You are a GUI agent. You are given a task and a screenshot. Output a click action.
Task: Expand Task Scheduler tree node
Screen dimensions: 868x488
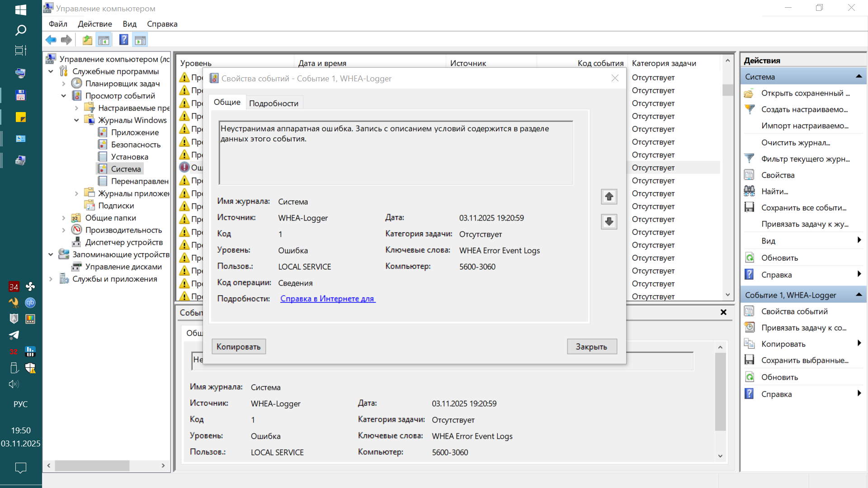click(x=64, y=84)
